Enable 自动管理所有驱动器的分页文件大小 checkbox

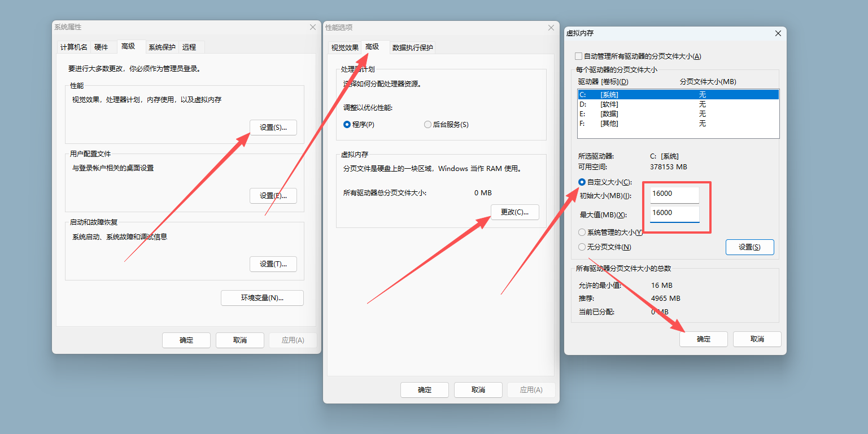(x=578, y=56)
